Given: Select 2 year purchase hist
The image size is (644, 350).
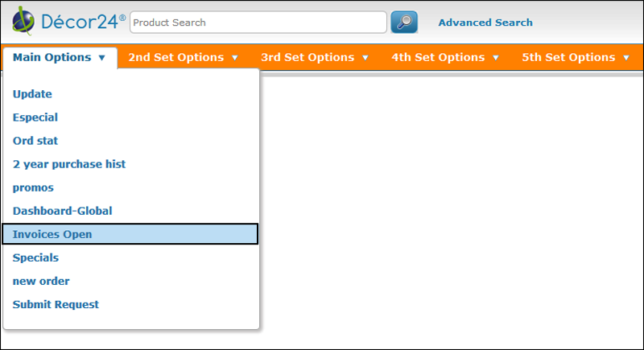Looking at the screenshot, I should coord(69,164).
